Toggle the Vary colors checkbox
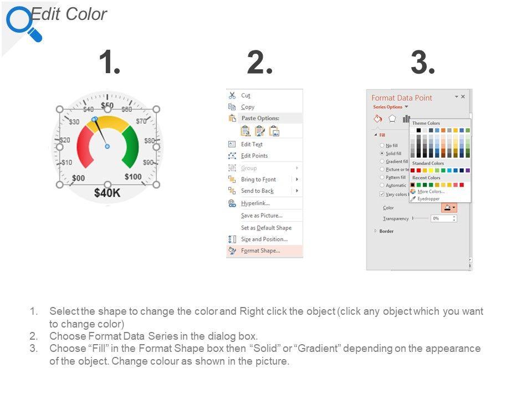The width and height of the screenshot is (532, 399). pos(382,194)
